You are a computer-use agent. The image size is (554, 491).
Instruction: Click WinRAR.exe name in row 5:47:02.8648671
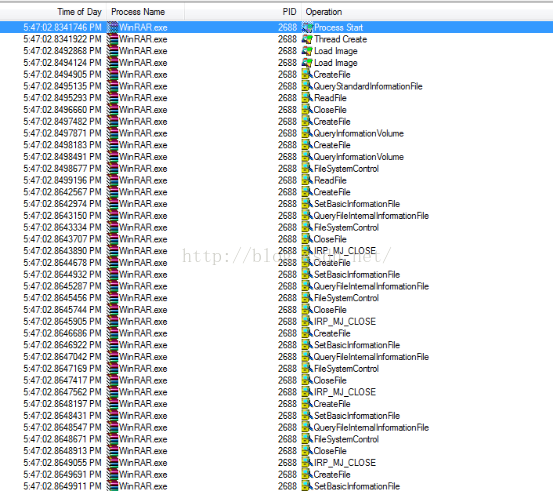[143, 439]
